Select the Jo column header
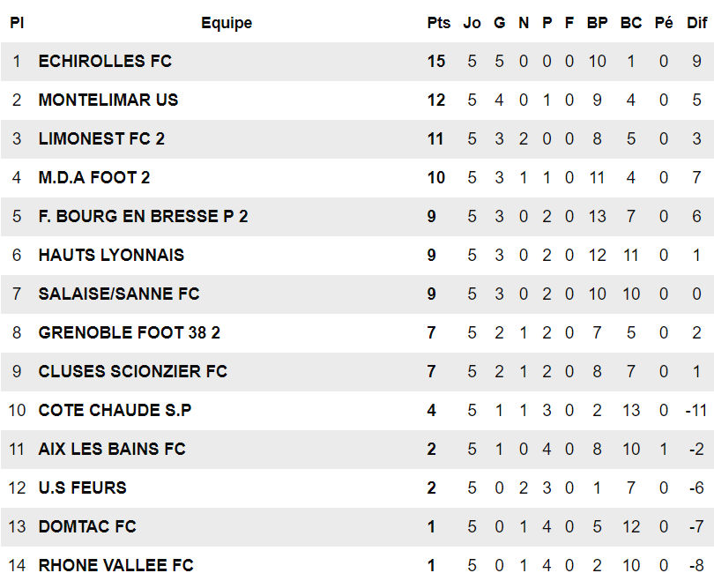 click(x=472, y=24)
